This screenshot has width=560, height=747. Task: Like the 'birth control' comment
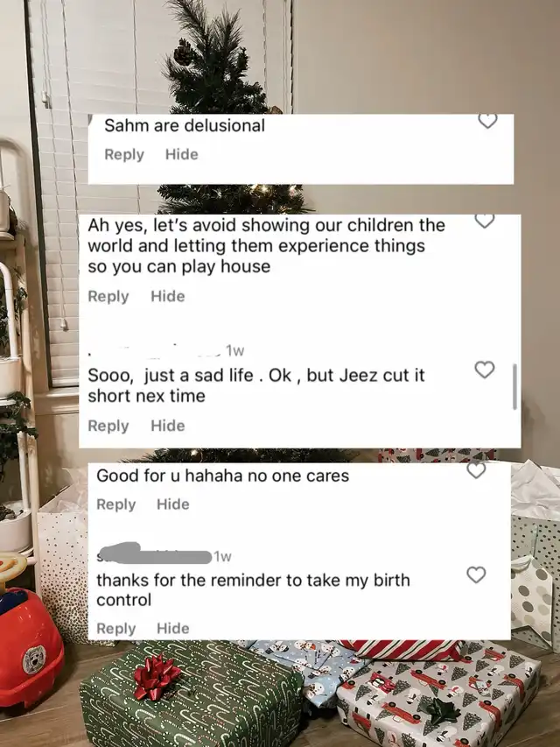476,574
